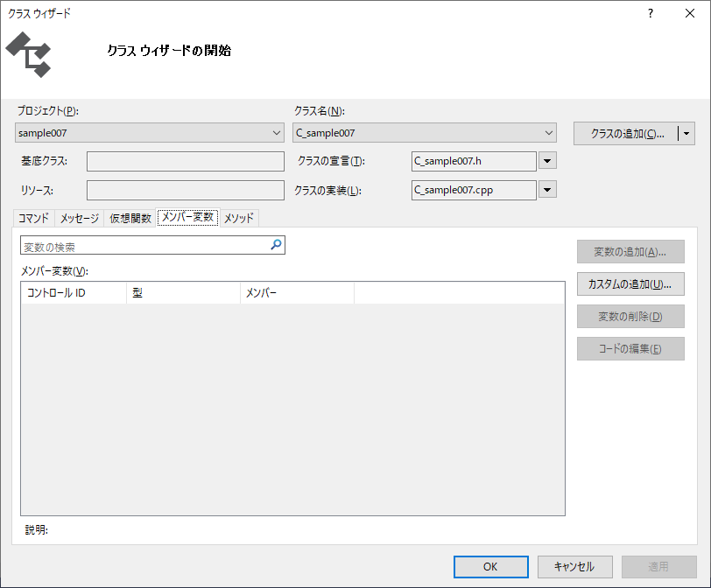Sort by the コントロール ID column header

[74, 293]
